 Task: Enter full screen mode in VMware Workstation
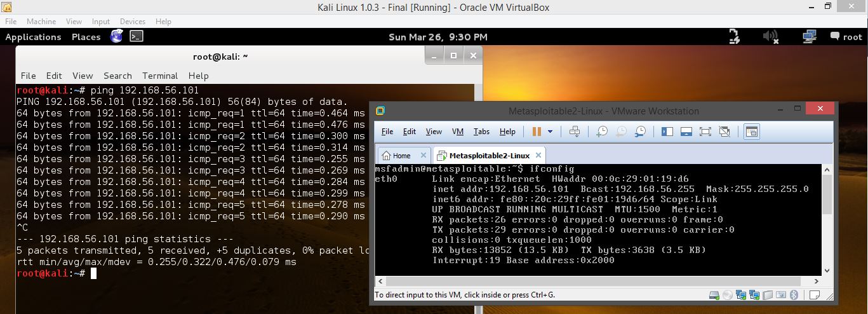(705, 132)
